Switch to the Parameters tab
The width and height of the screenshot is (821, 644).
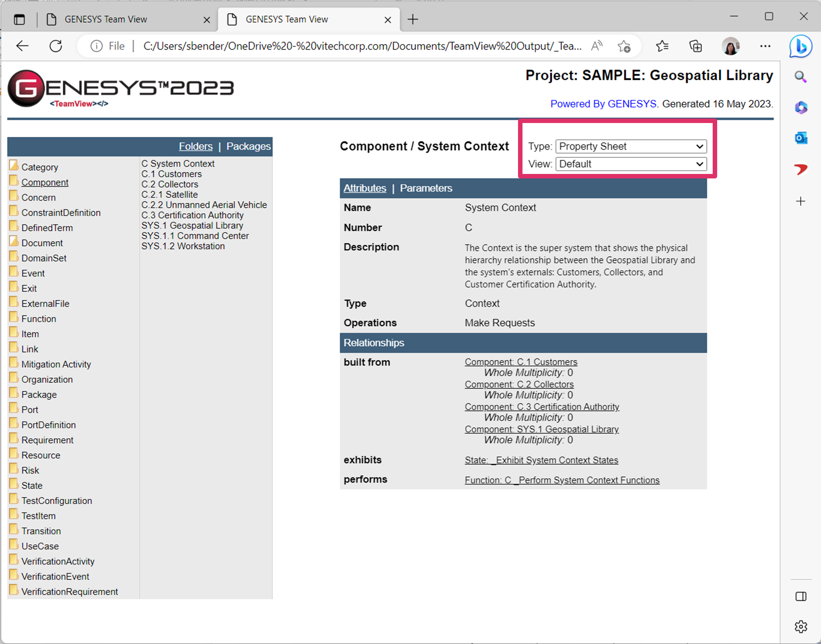[426, 188]
